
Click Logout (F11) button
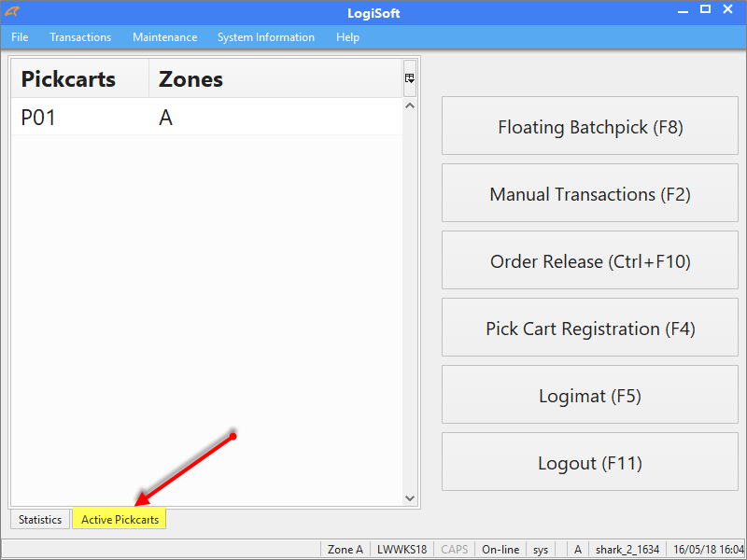point(590,462)
